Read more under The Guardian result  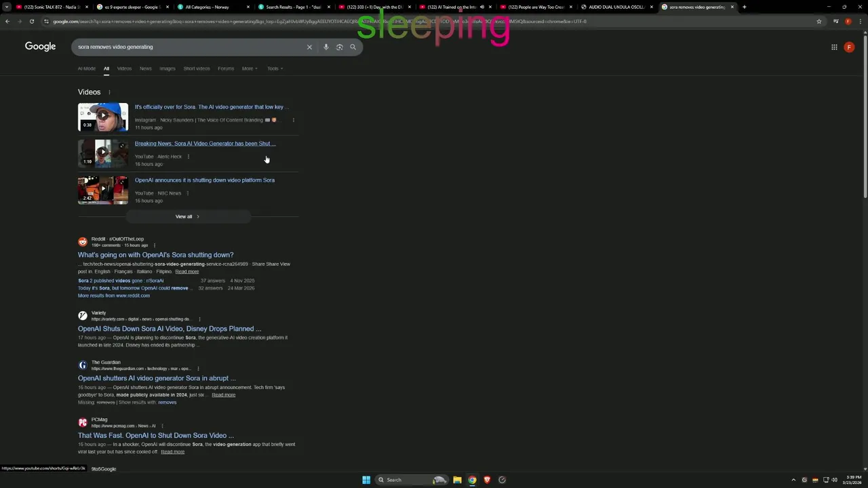pyautogui.click(x=224, y=395)
